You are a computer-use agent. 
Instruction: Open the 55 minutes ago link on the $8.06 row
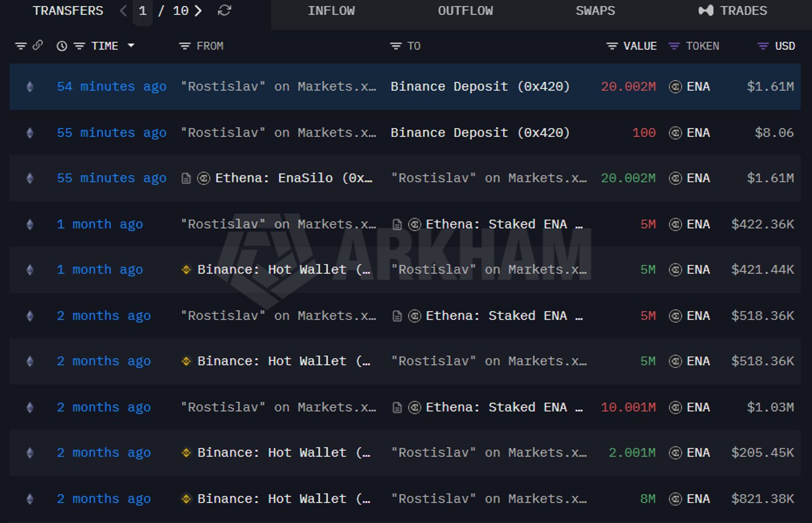pyautogui.click(x=112, y=133)
